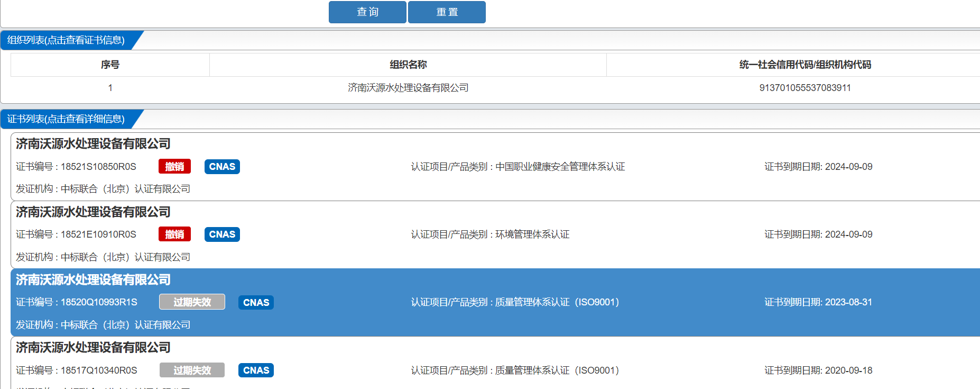Open certificate title for 18517Q10340R0S card
The image size is (980, 389).
tap(93, 348)
